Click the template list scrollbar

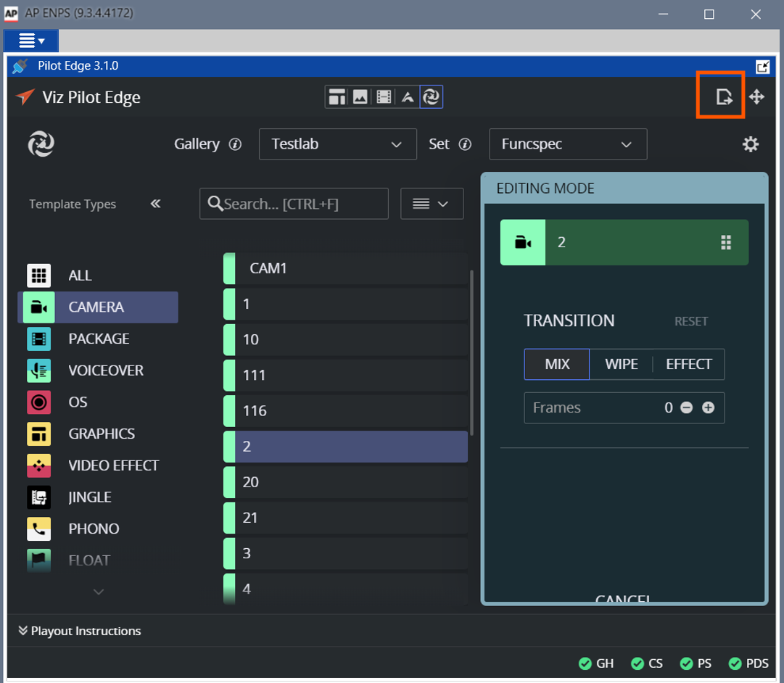tap(471, 352)
